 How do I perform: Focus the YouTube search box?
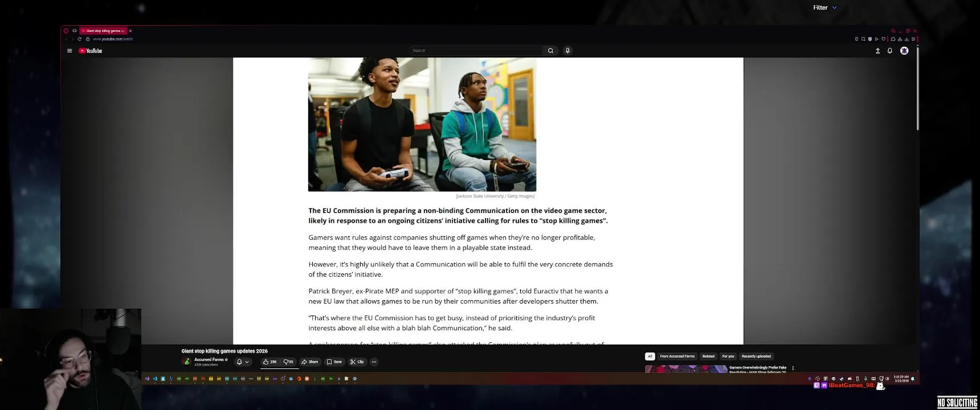[x=476, y=51]
